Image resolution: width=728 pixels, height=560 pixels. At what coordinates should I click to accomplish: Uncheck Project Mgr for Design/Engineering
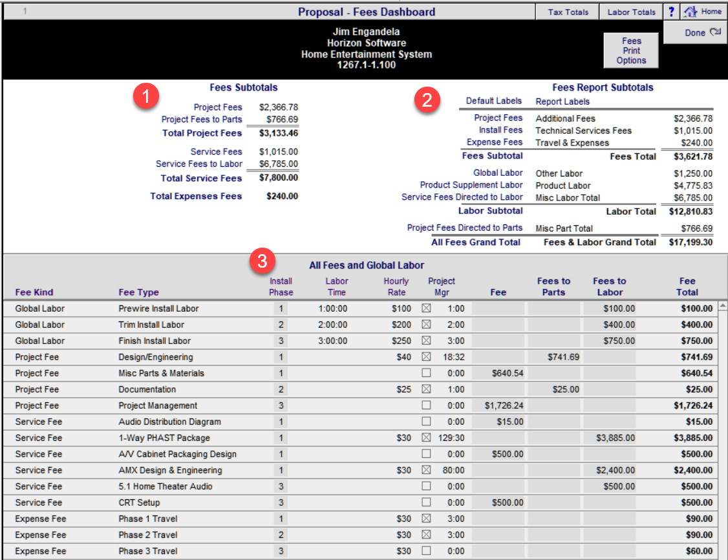pyautogui.click(x=426, y=357)
